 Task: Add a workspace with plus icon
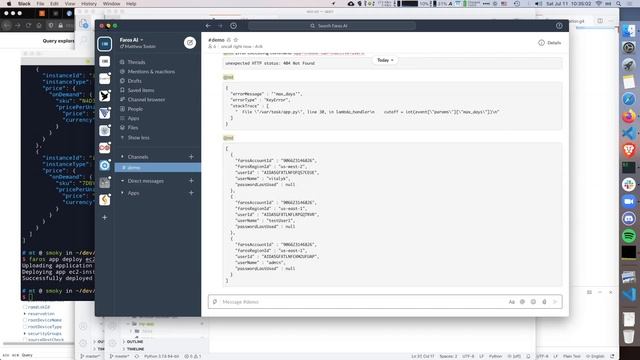tap(104, 218)
